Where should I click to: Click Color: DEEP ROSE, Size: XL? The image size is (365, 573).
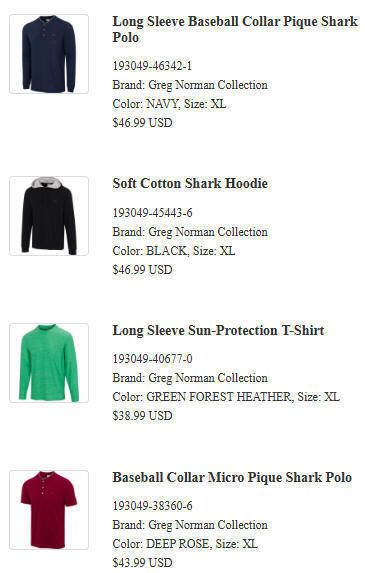185,544
